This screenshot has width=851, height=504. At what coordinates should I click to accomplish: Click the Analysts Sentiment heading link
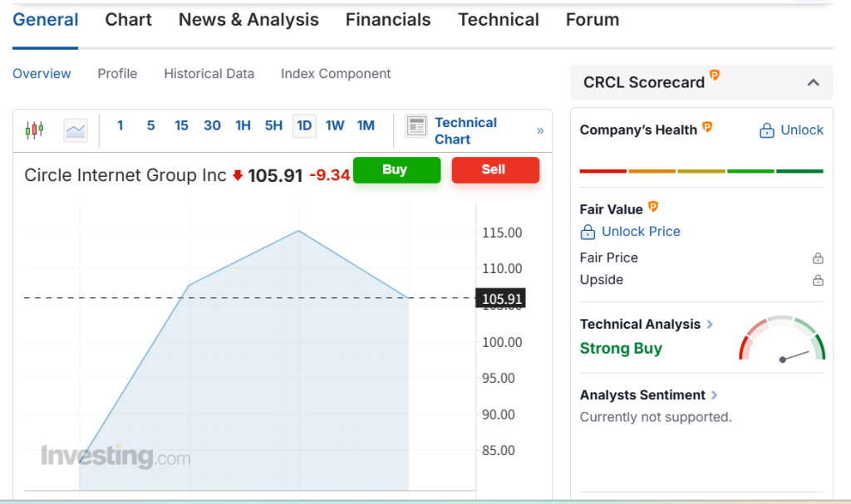tap(642, 395)
